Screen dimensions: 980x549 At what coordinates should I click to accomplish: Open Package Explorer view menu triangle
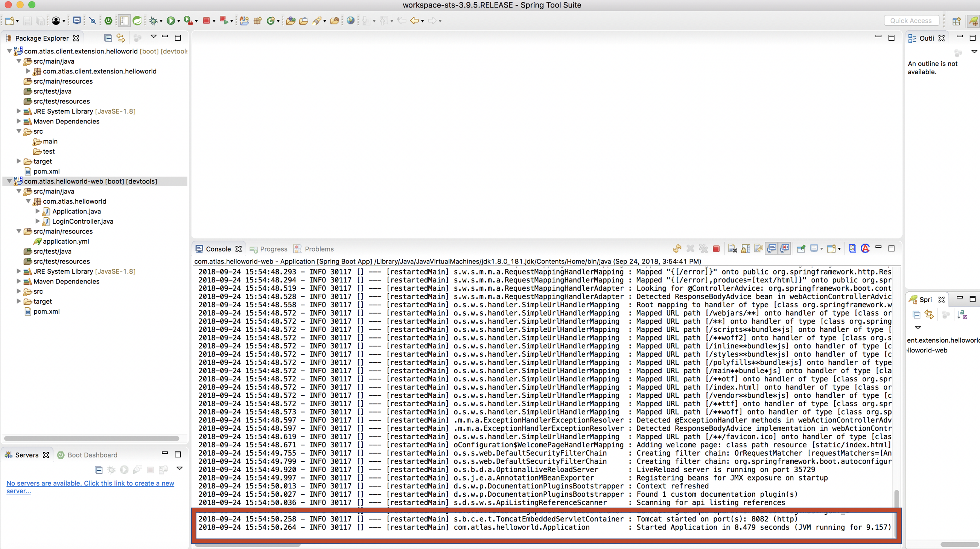[154, 37]
